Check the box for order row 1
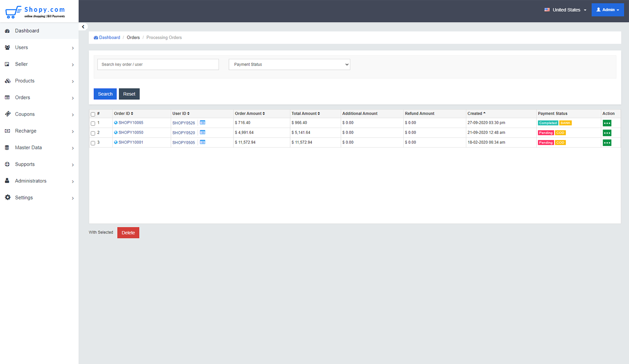Viewport: 629px width, 364px height. click(x=93, y=123)
